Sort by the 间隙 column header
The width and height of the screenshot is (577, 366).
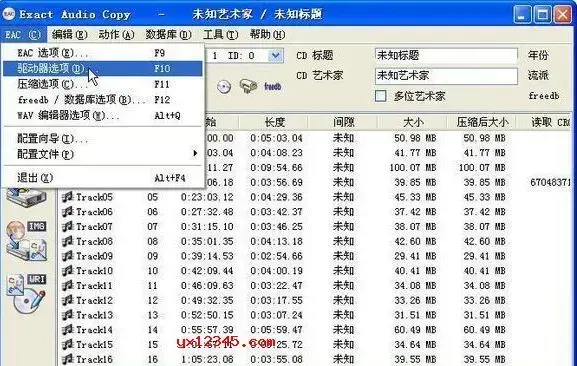343,122
